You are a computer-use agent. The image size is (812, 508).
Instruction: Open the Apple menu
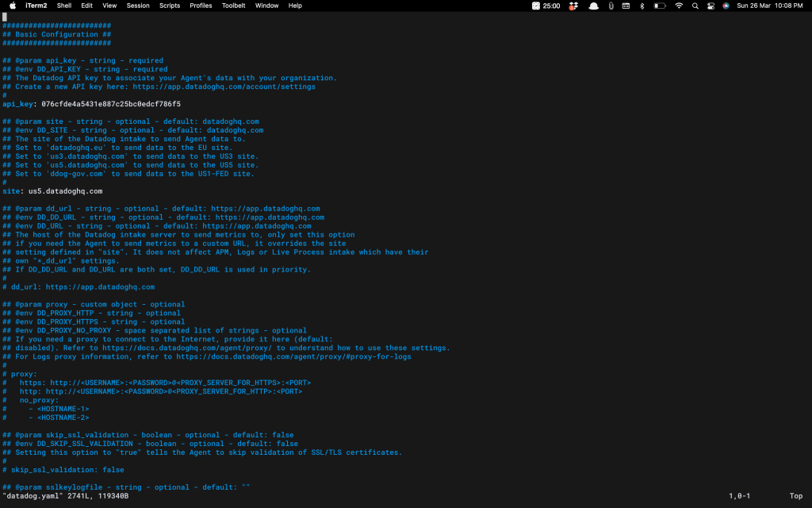click(13, 6)
